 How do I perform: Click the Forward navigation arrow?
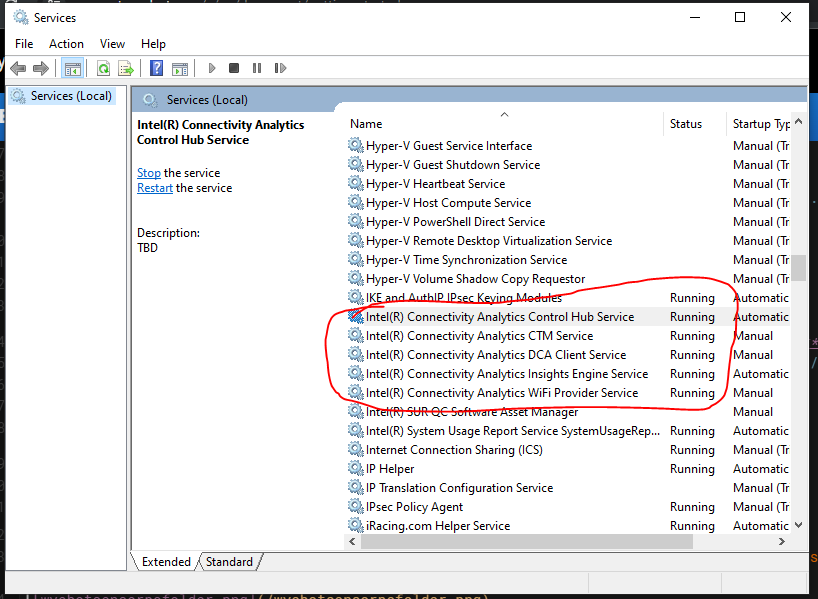[40, 68]
